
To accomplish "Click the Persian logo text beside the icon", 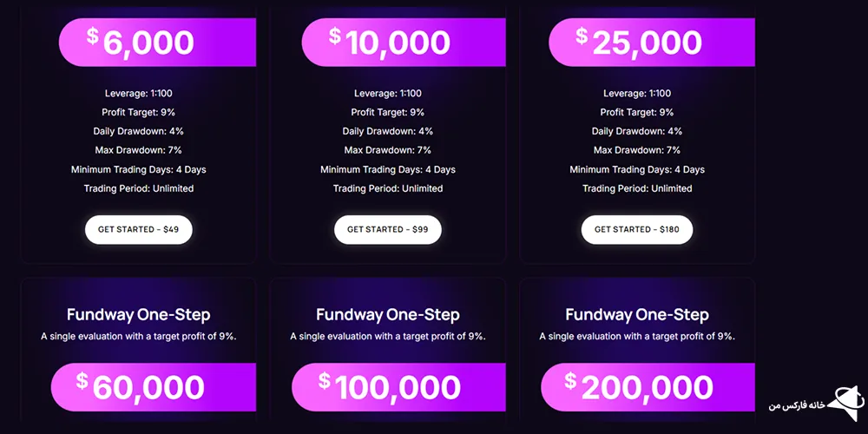I will (x=797, y=405).
